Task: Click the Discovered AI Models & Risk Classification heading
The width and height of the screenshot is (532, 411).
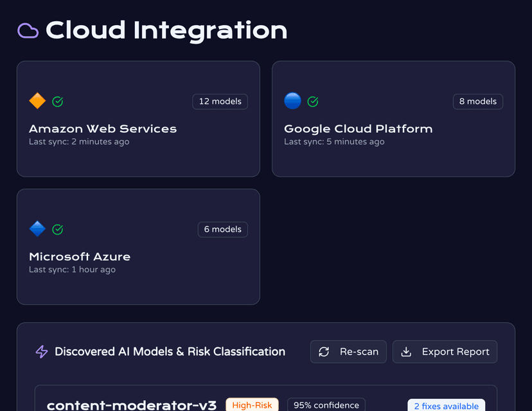Action: [170, 352]
